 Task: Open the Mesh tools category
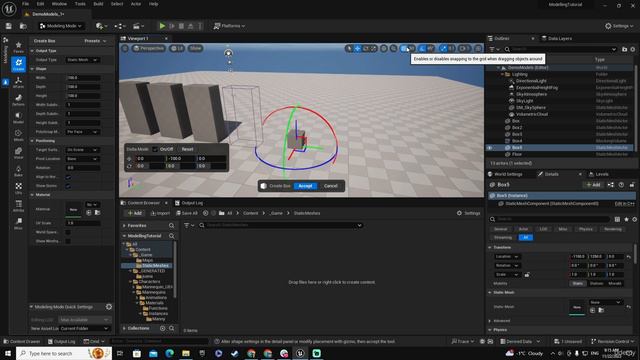click(18, 136)
